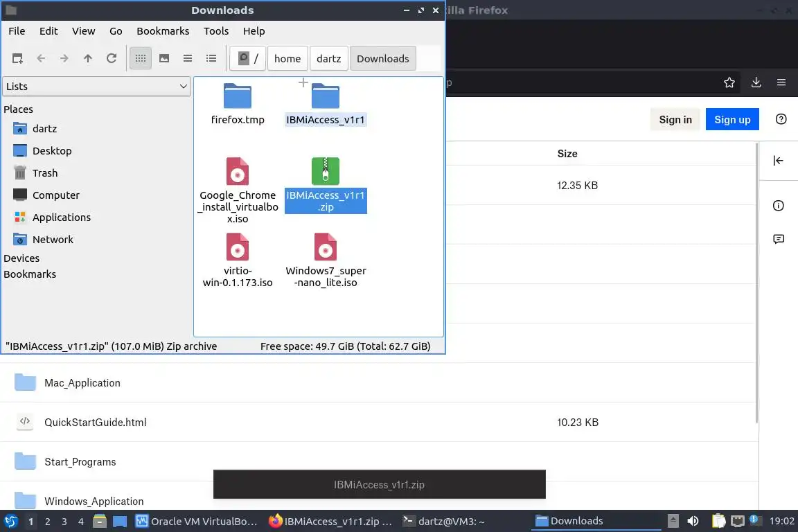The height and width of the screenshot is (532, 798).
Task: Open info details panel icon
Action: click(778, 206)
